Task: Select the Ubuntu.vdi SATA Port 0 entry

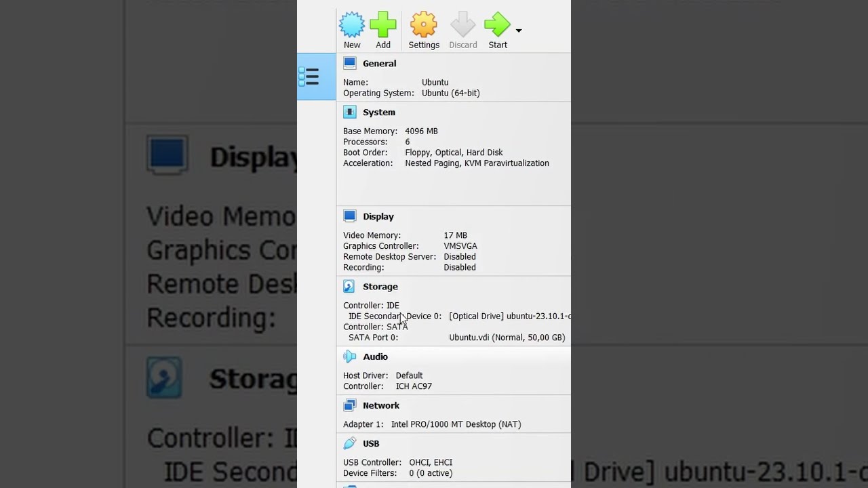Action: point(507,338)
